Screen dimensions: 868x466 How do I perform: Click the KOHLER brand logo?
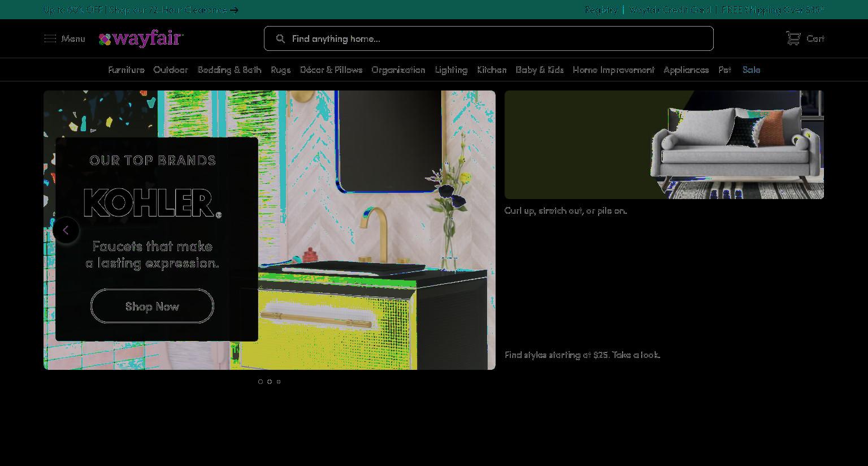tap(153, 203)
